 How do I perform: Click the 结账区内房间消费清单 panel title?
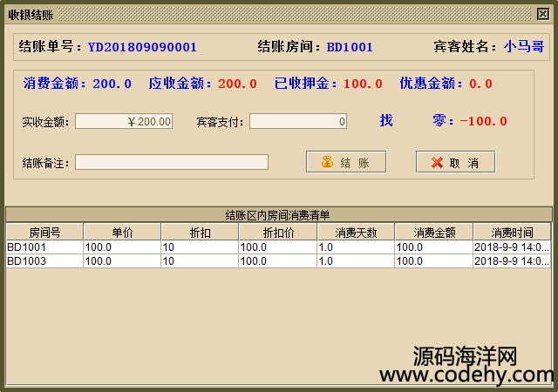tap(278, 215)
